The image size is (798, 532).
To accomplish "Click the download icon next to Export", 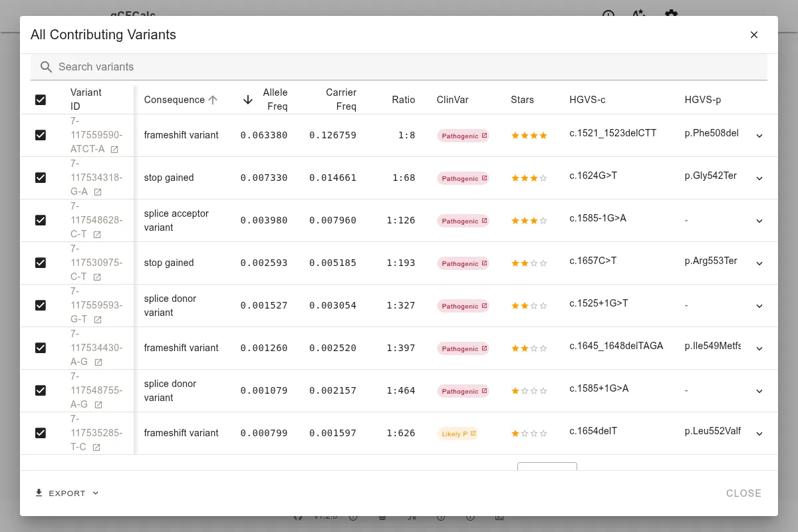I will (39, 493).
